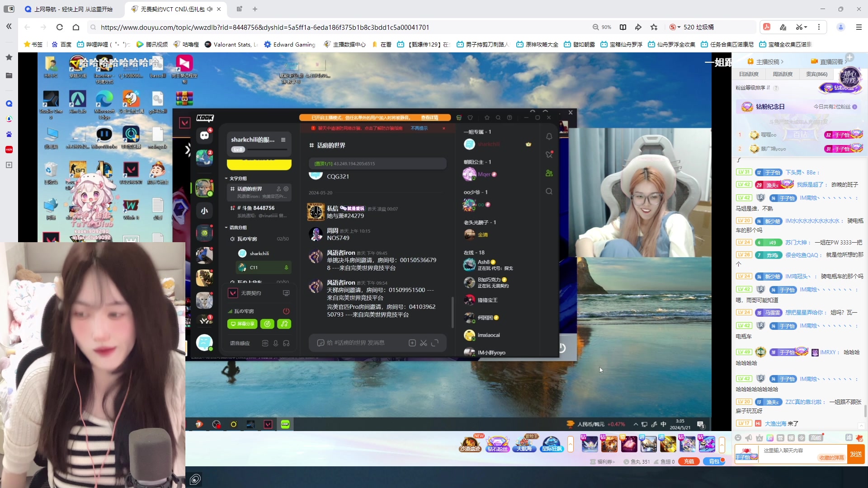Click the PDF tool icon in browser toolbar
The image size is (868, 488).
767,27
